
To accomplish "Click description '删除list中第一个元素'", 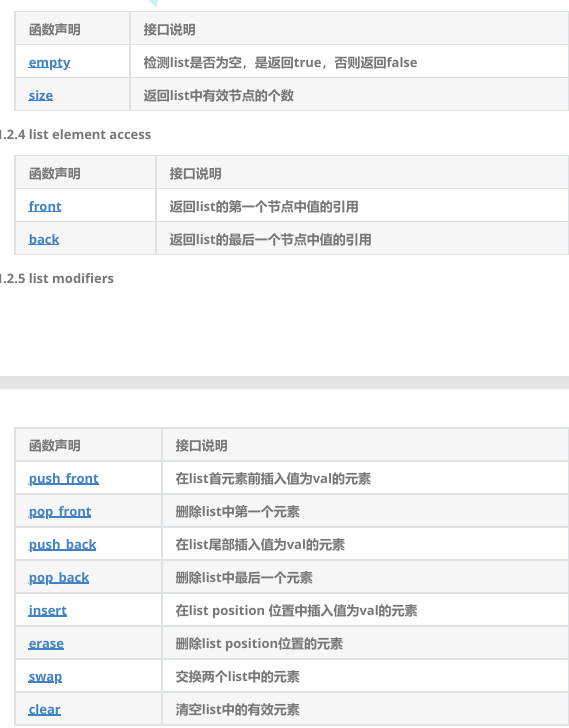I will pos(238,512).
